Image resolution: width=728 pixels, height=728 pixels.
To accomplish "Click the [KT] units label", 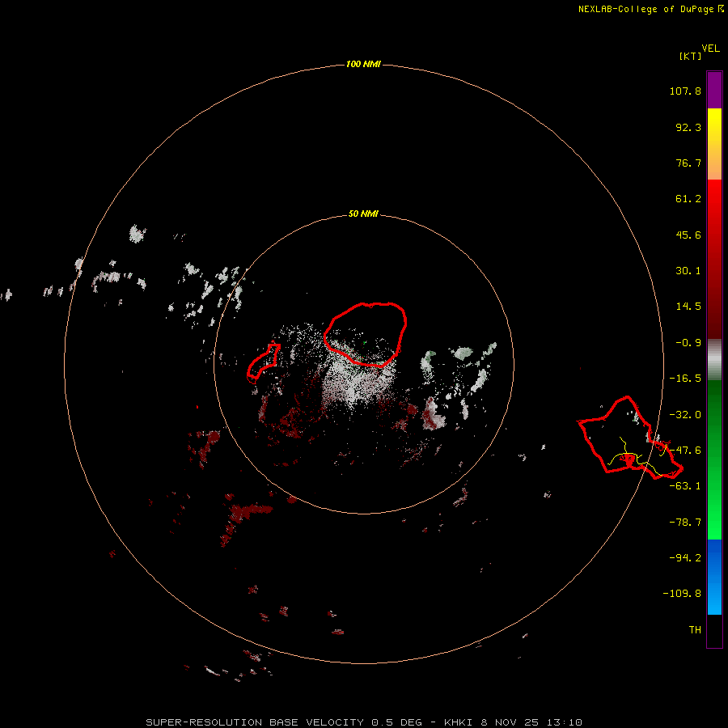I will [690, 56].
